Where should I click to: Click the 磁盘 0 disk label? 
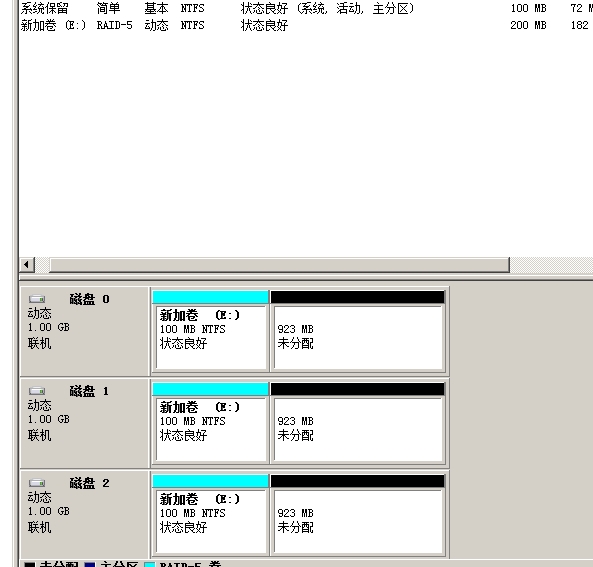(89, 299)
